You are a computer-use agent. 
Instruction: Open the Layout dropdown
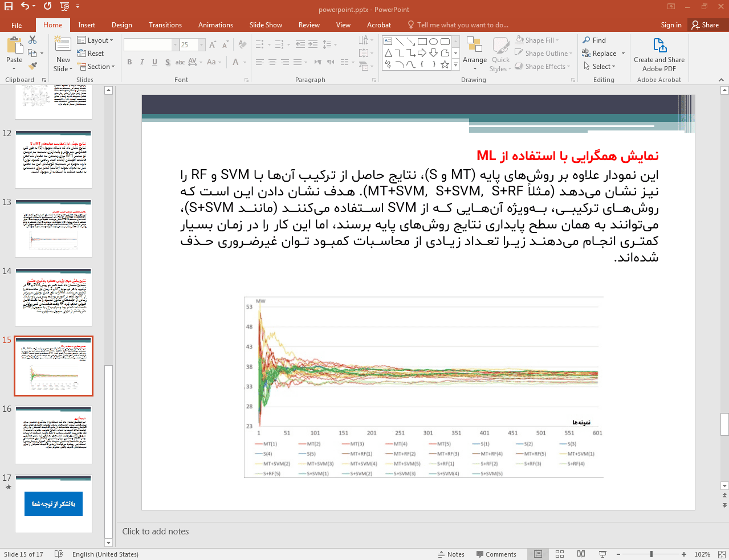coord(95,40)
